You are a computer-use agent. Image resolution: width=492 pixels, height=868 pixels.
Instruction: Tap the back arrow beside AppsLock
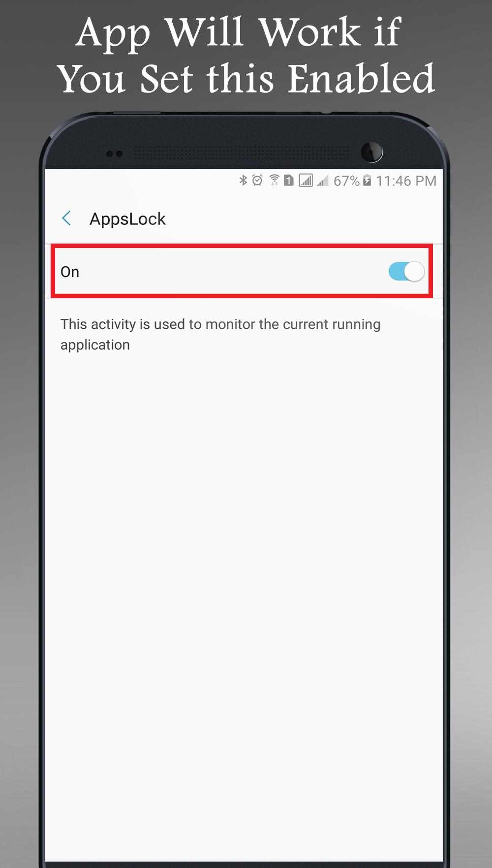[67, 218]
